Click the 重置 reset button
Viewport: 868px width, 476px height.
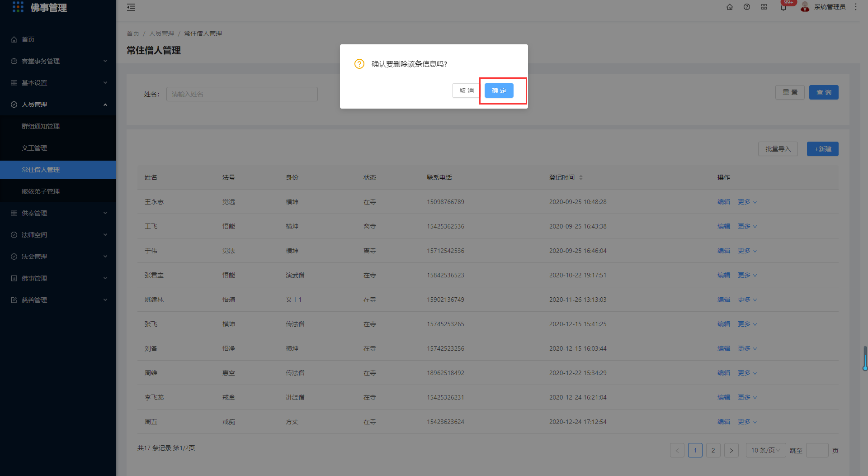click(790, 92)
